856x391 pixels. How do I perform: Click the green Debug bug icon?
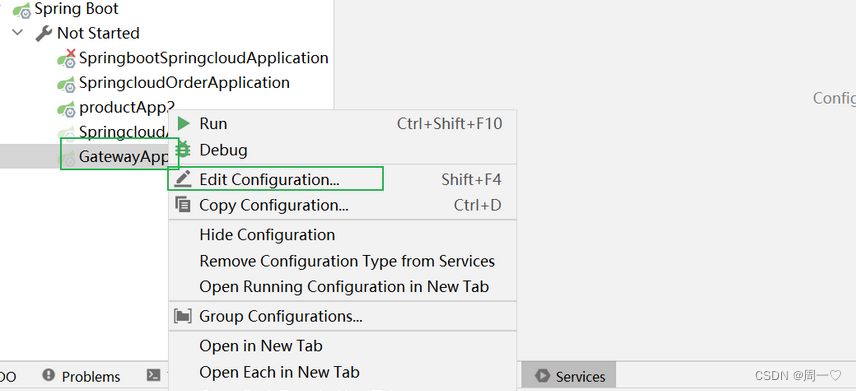coord(185,149)
